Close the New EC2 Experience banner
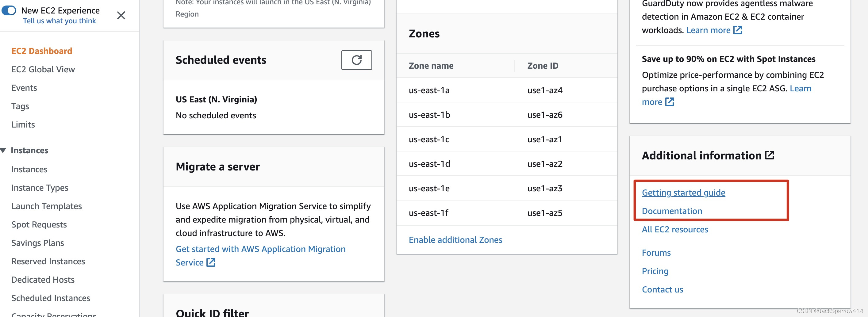Screen dimensions: 868x317 121,16
